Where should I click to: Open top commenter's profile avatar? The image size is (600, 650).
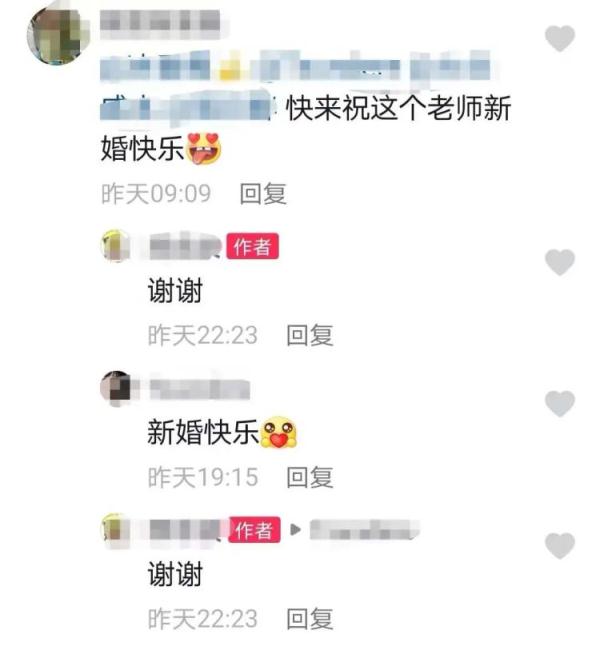[x=57, y=35]
